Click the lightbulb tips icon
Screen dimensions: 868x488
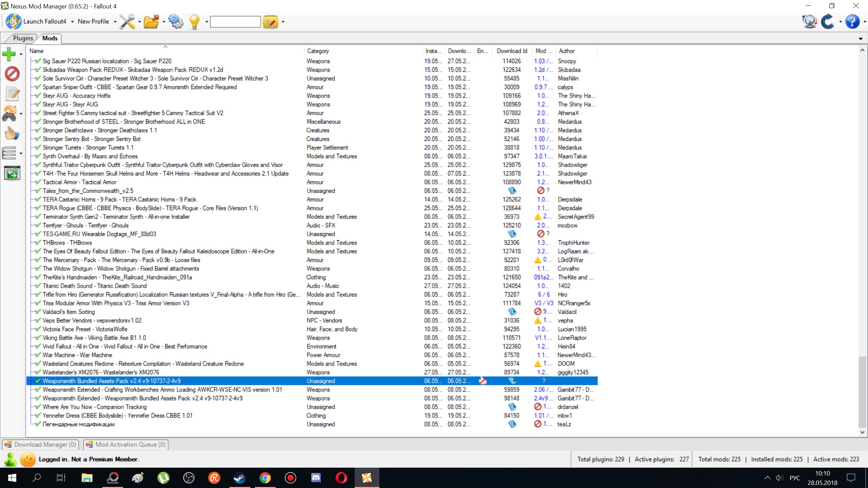(195, 22)
